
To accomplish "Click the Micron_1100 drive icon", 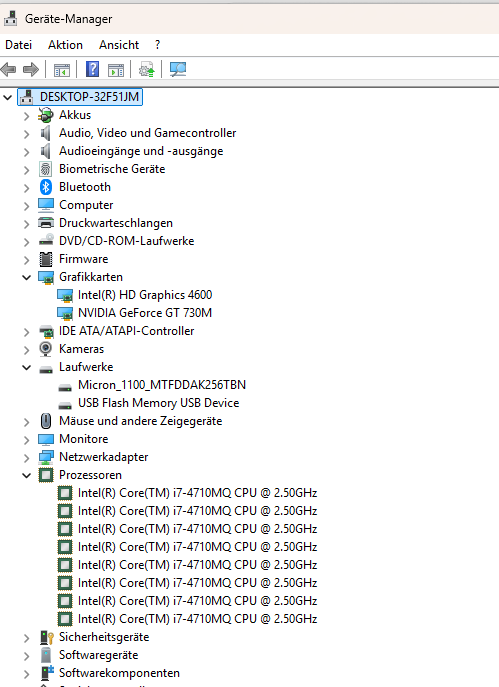I will coord(65,387).
